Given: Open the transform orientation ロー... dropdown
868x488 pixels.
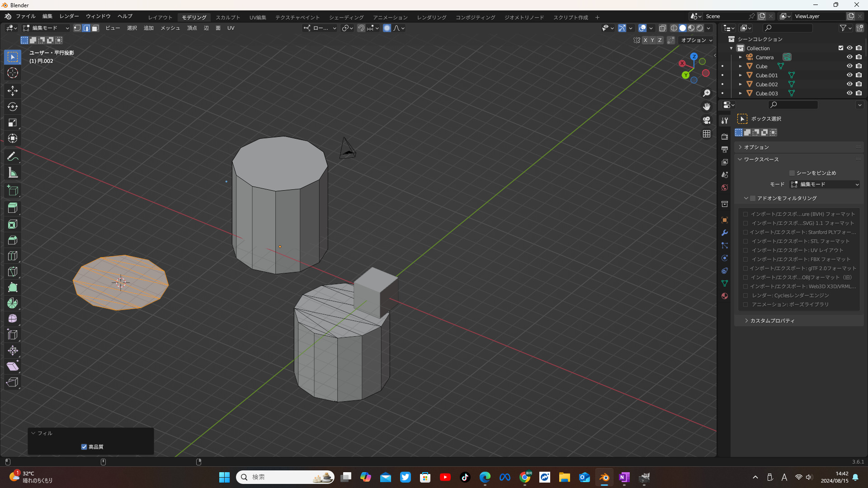Looking at the screenshot, I should click(x=320, y=28).
